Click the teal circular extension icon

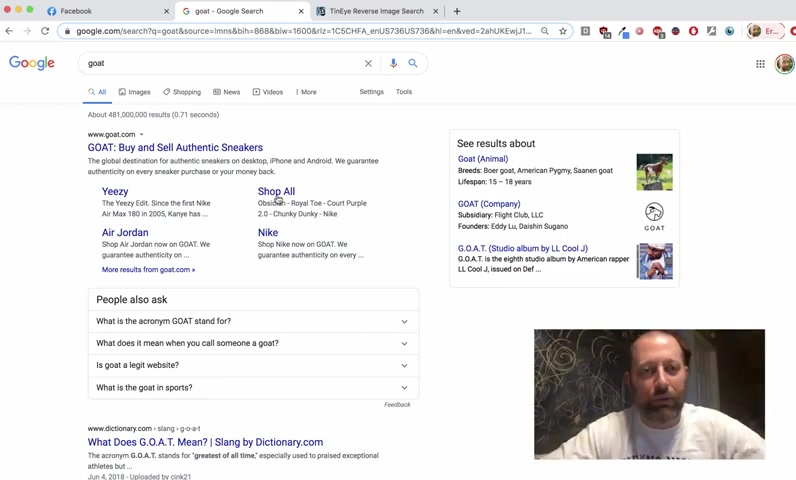(x=729, y=31)
